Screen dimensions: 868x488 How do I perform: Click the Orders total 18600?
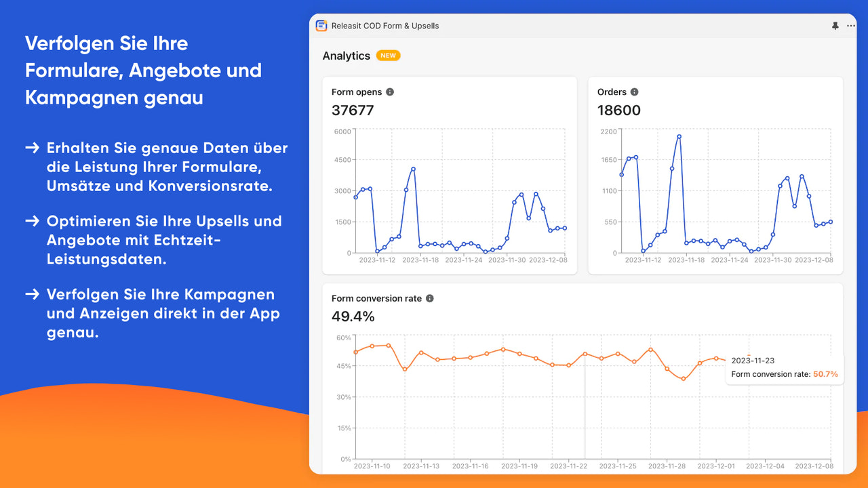coord(619,110)
